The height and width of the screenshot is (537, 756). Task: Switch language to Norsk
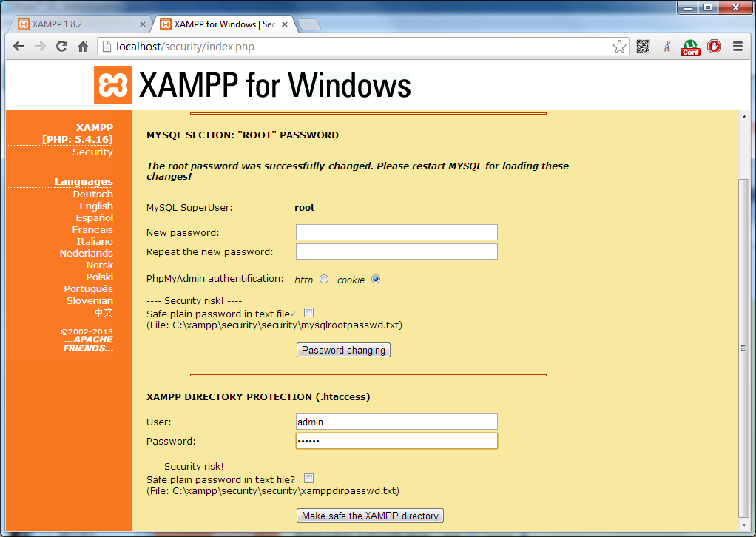pyautogui.click(x=99, y=265)
